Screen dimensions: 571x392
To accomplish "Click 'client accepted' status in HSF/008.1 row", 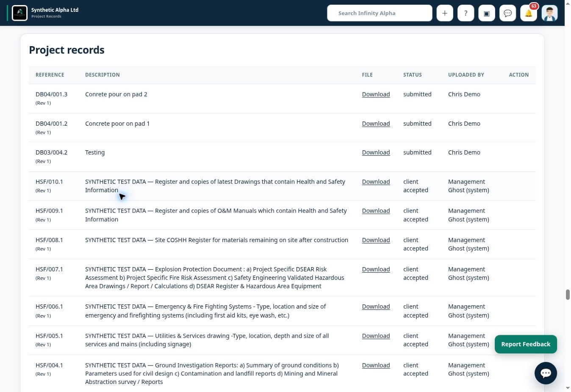I will 416,244.
